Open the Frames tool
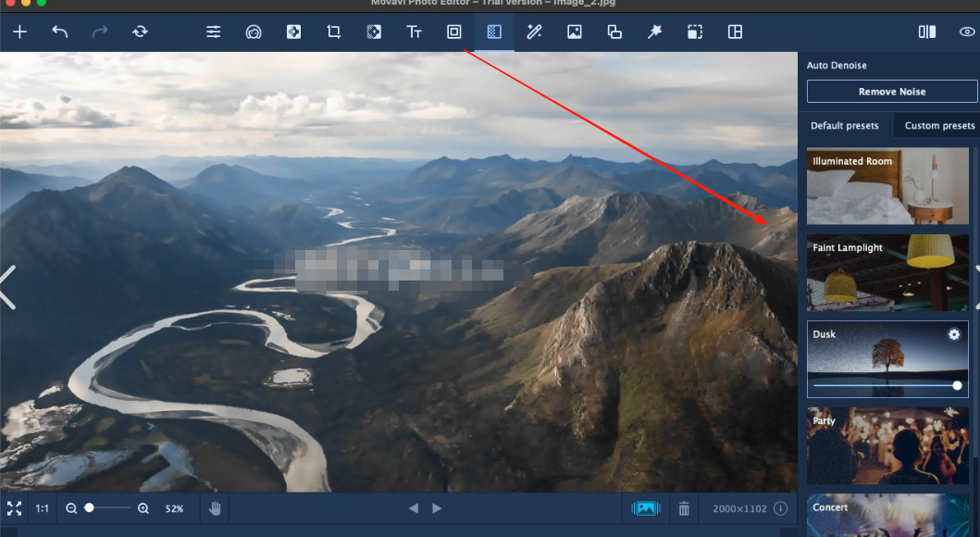The height and width of the screenshot is (537, 980). 454,31
